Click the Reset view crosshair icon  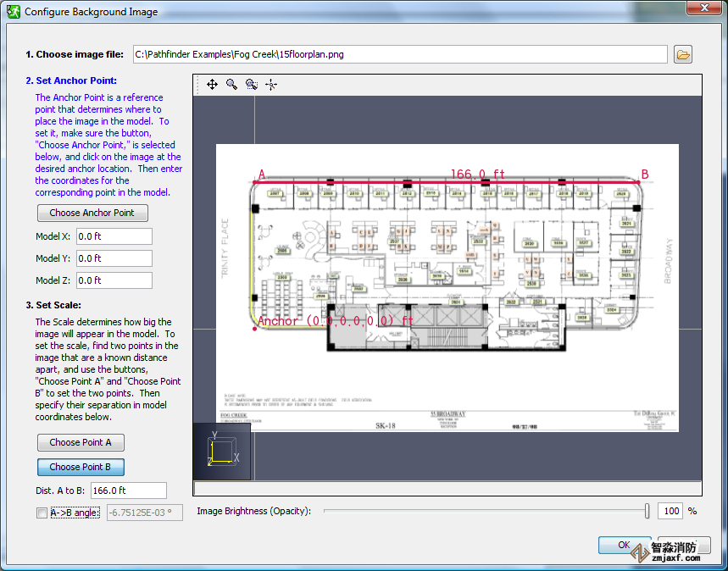tap(271, 85)
